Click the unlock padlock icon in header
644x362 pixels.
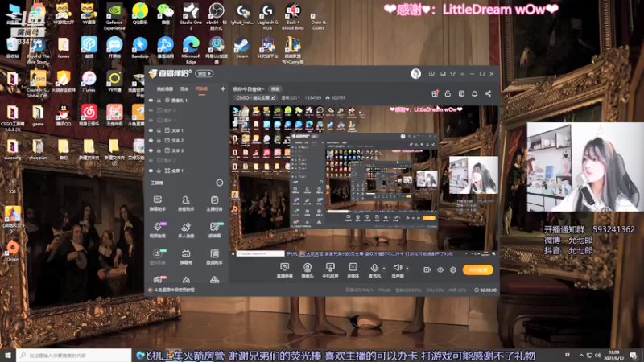[x=448, y=93]
